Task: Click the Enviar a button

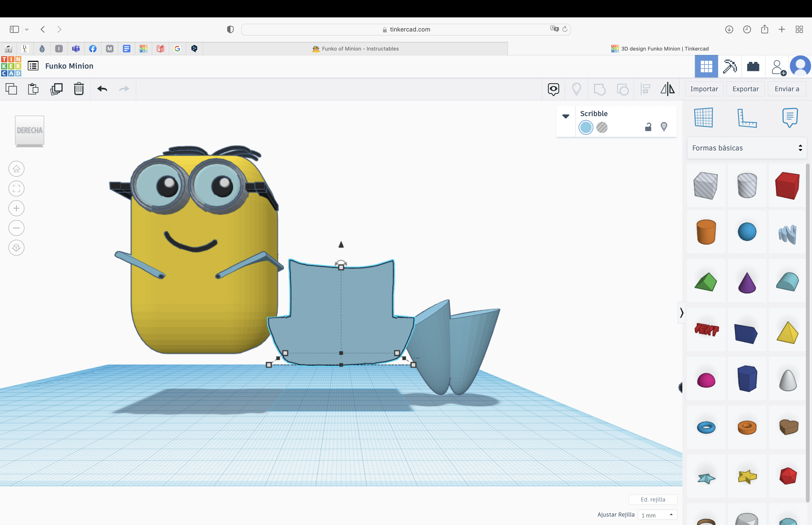Action: click(x=787, y=89)
